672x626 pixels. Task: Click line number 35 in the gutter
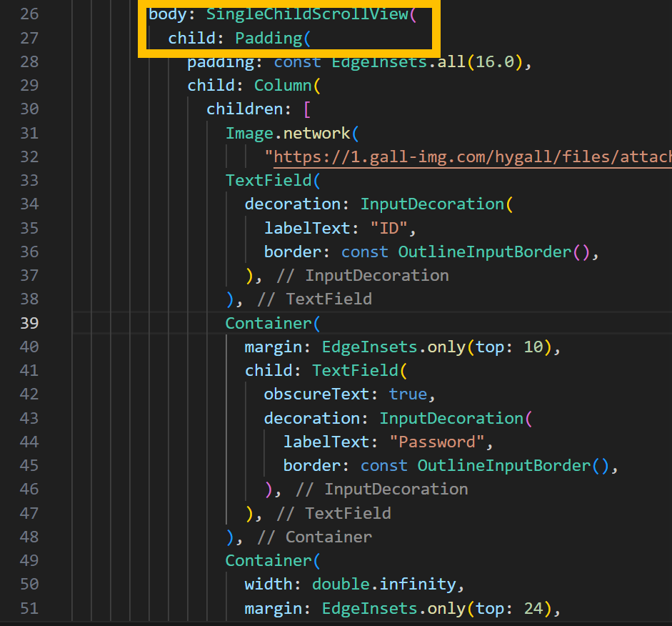(x=29, y=228)
